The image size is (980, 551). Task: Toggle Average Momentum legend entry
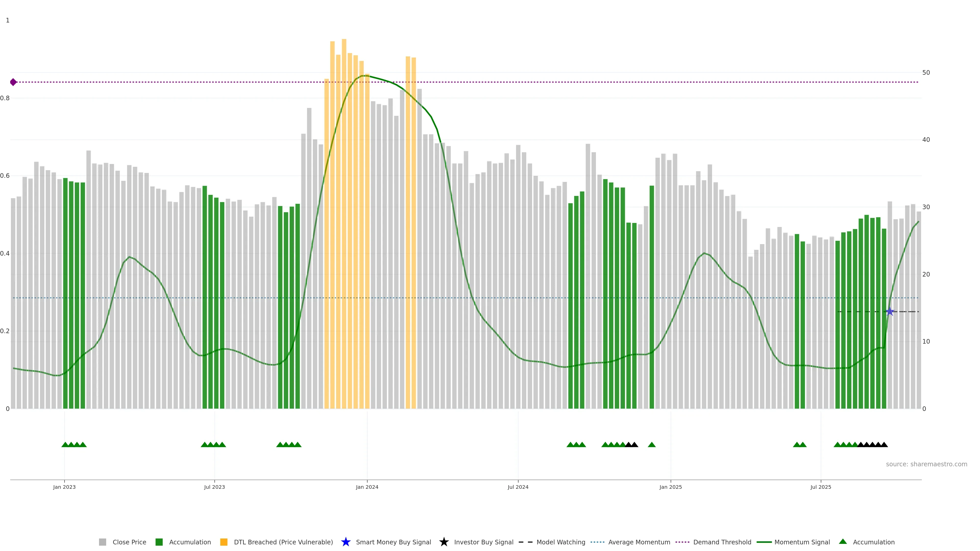[639, 542]
